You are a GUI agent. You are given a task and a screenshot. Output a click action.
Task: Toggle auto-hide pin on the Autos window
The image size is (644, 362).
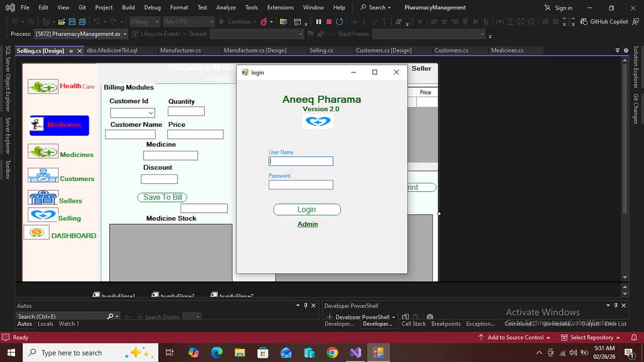pos(305,305)
